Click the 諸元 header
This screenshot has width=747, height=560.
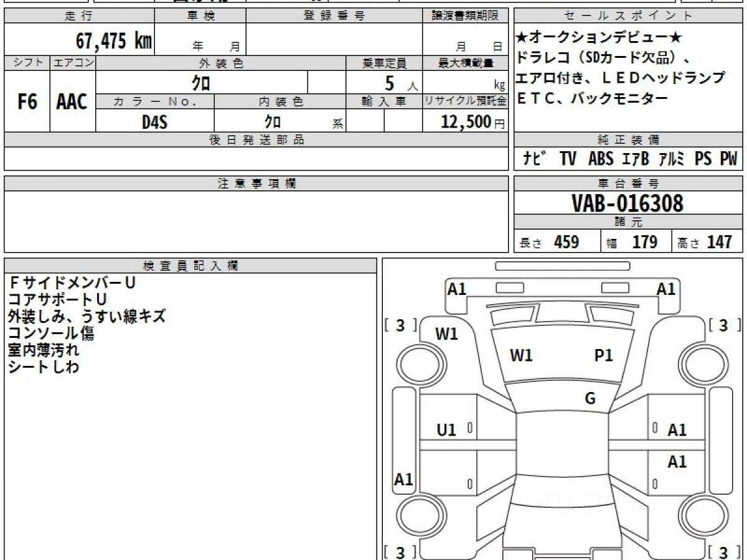tap(628, 222)
